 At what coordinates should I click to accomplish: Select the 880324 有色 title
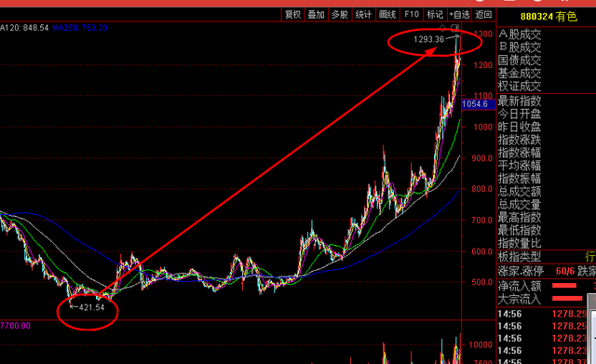click(x=549, y=17)
